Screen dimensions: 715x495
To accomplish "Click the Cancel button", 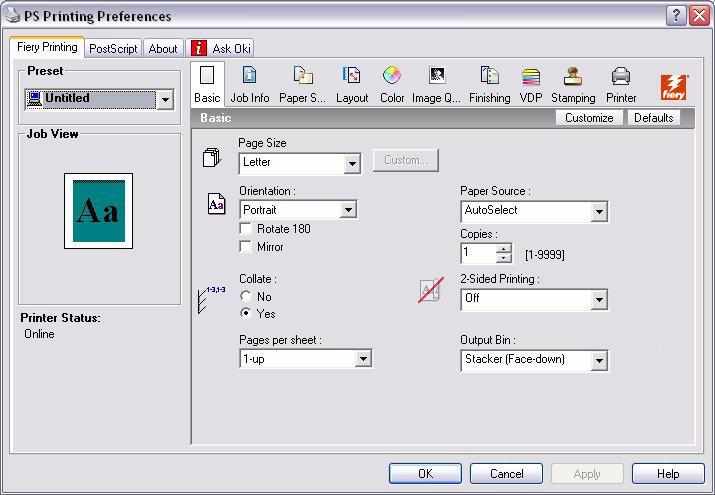I will click(x=506, y=474).
